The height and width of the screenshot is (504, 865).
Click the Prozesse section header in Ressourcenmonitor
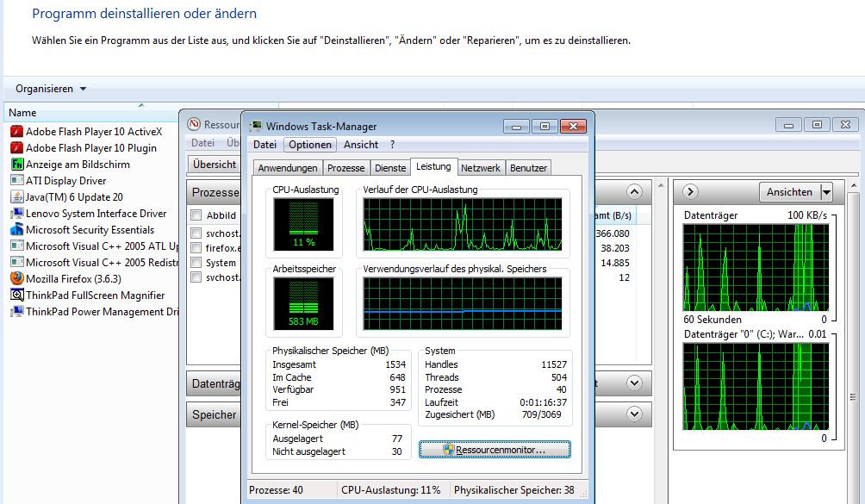coord(215,192)
